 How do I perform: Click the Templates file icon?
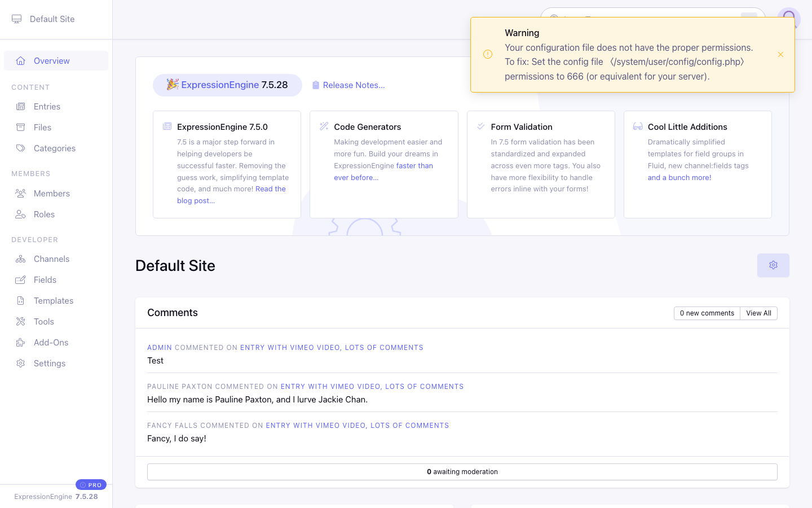(21, 301)
